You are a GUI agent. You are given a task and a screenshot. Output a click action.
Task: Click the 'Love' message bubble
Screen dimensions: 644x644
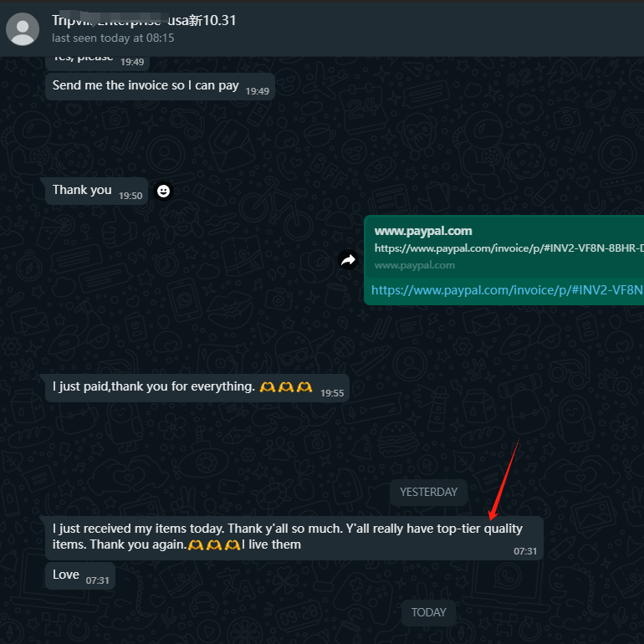pyautogui.click(x=80, y=575)
